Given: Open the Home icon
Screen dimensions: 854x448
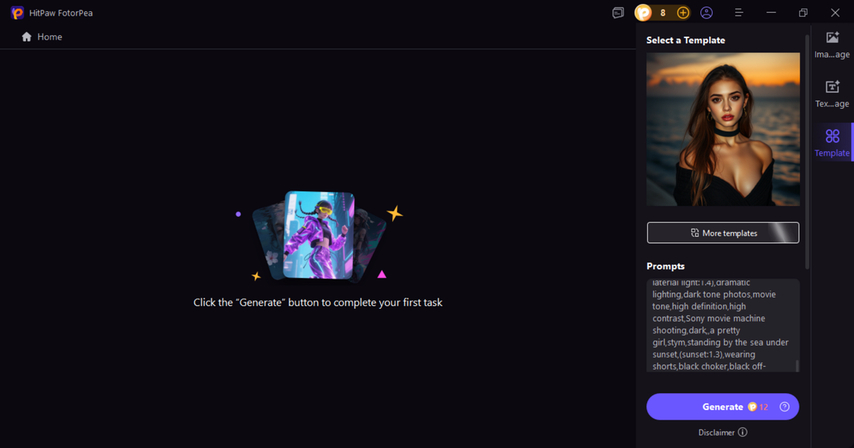Looking at the screenshot, I should (26, 36).
